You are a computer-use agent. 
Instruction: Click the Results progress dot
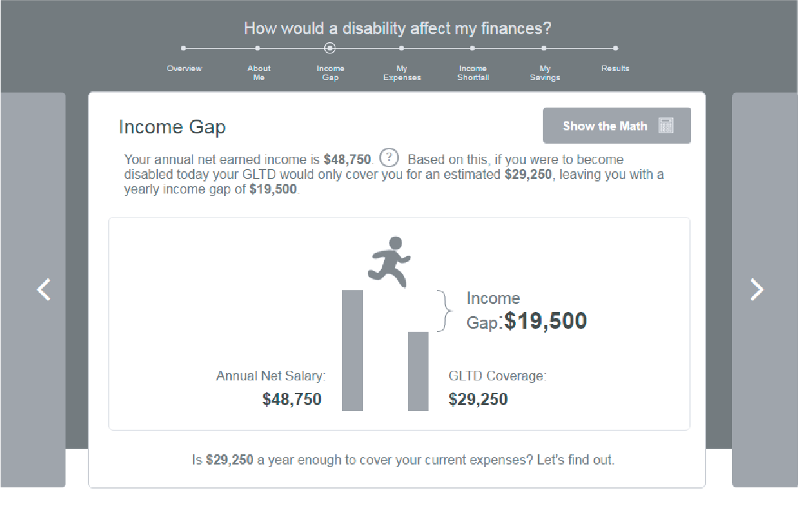point(615,48)
